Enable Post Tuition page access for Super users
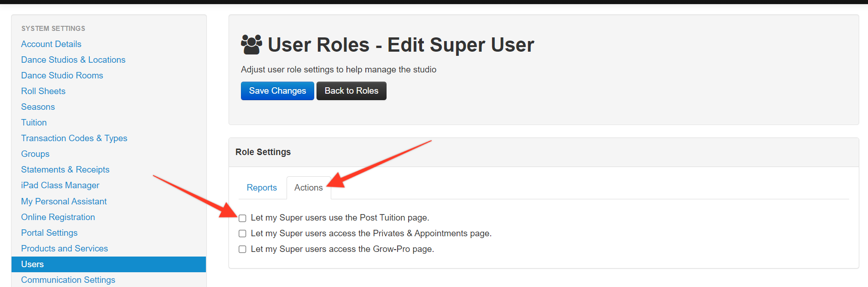Viewport: 868px width, 287px height. coord(242,218)
